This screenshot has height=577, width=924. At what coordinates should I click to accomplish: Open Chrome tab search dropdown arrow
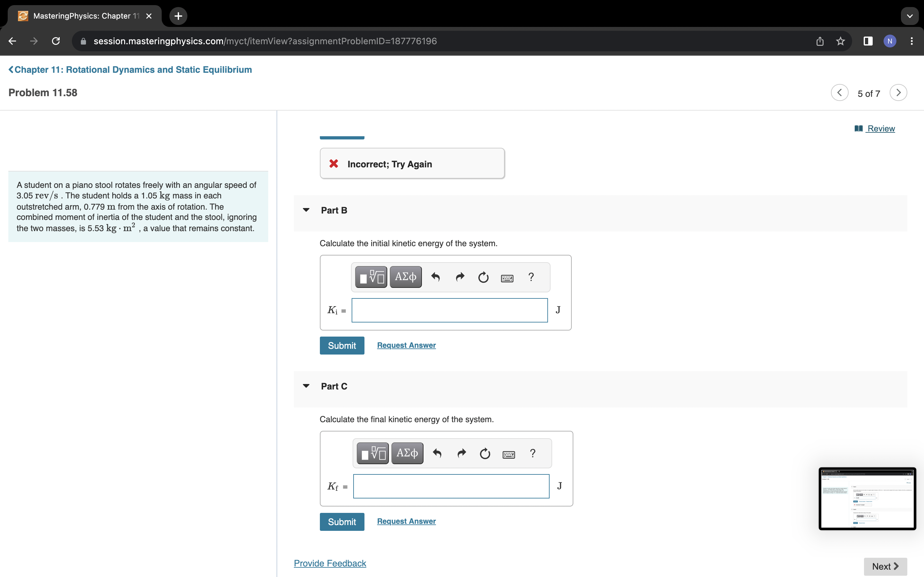click(x=910, y=16)
